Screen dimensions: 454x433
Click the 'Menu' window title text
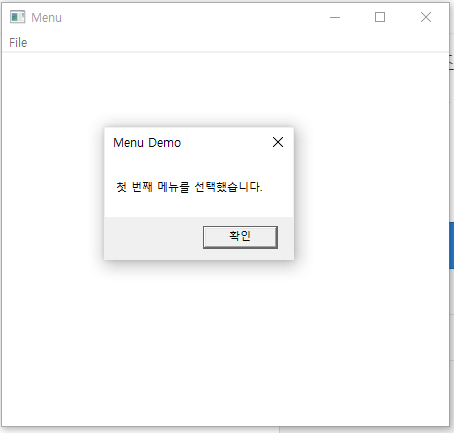click(x=46, y=18)
